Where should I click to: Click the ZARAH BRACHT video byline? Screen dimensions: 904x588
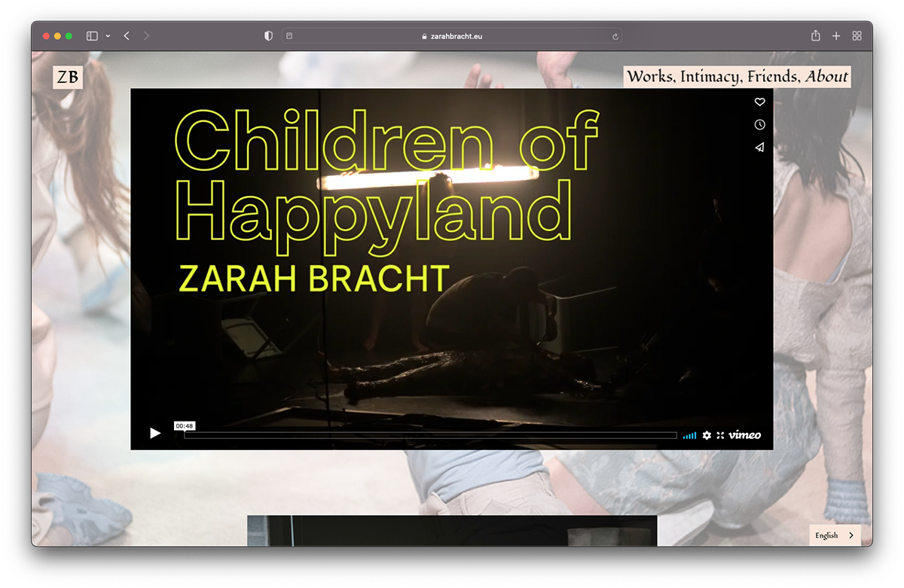coord(313,278)
